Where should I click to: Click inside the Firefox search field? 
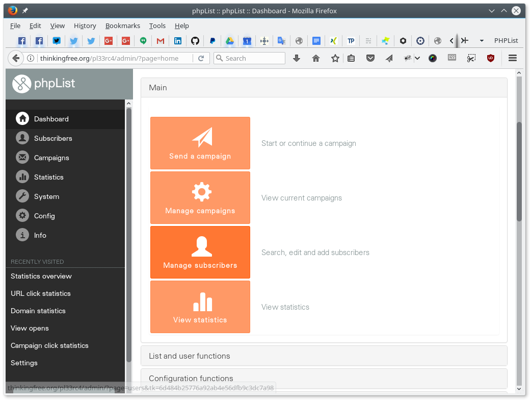[250, 58]
